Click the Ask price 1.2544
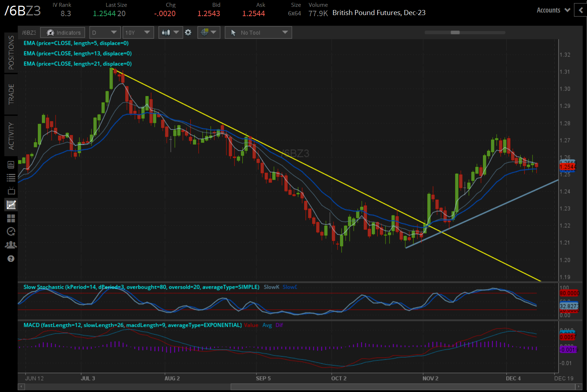Viewport: 587px width, 392px height. 254,14
